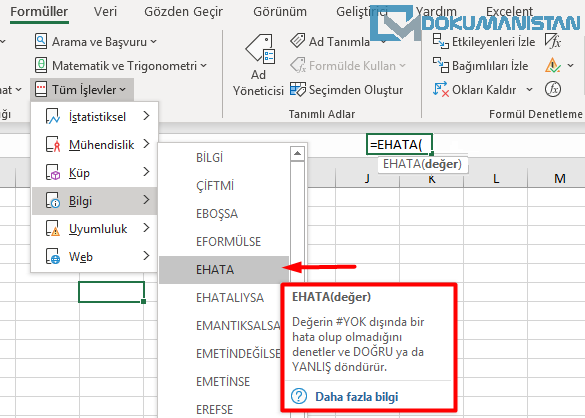The width and height of the screenshot is (585, 418).
Task: Click the Ad Tanımla button label
Action: (339, 42)
